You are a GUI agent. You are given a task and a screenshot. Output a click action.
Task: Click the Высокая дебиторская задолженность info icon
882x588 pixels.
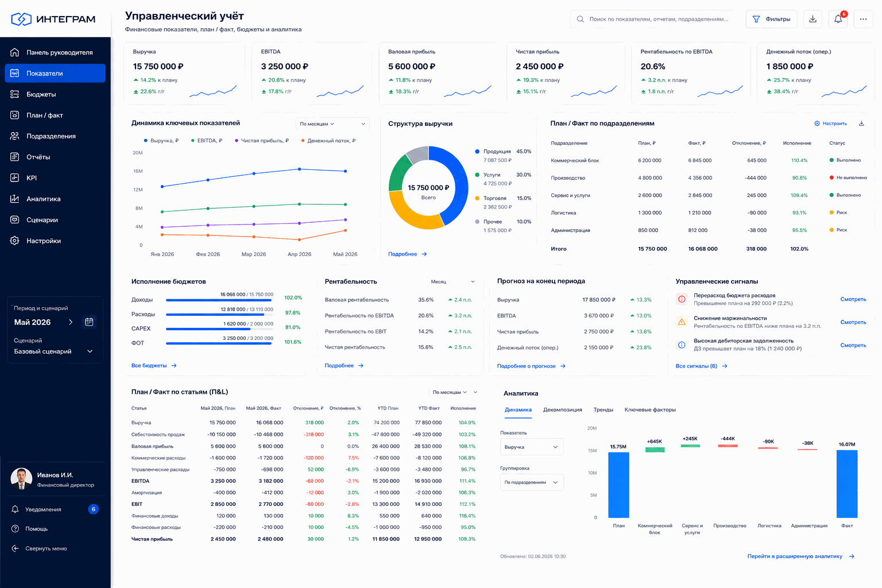682,345
